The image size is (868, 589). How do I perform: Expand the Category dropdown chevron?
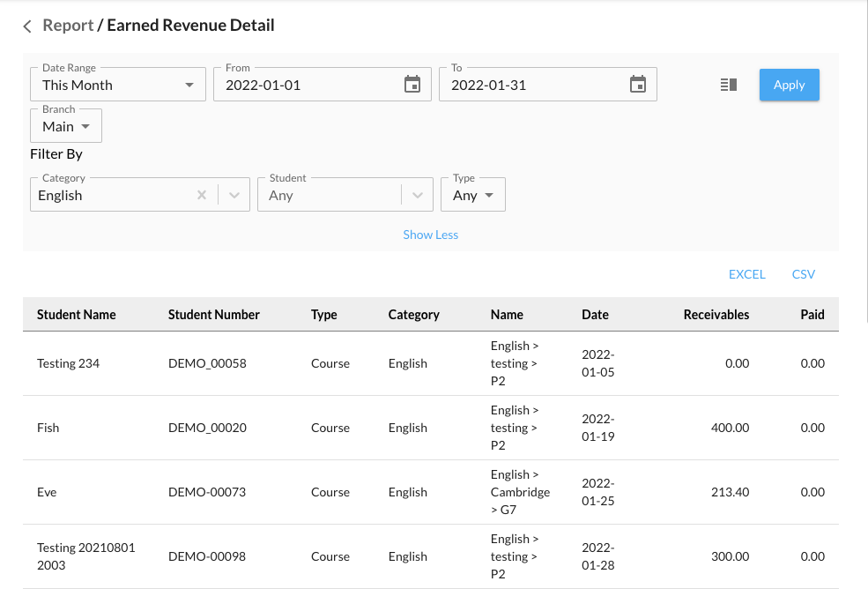[x=234, y=195]
